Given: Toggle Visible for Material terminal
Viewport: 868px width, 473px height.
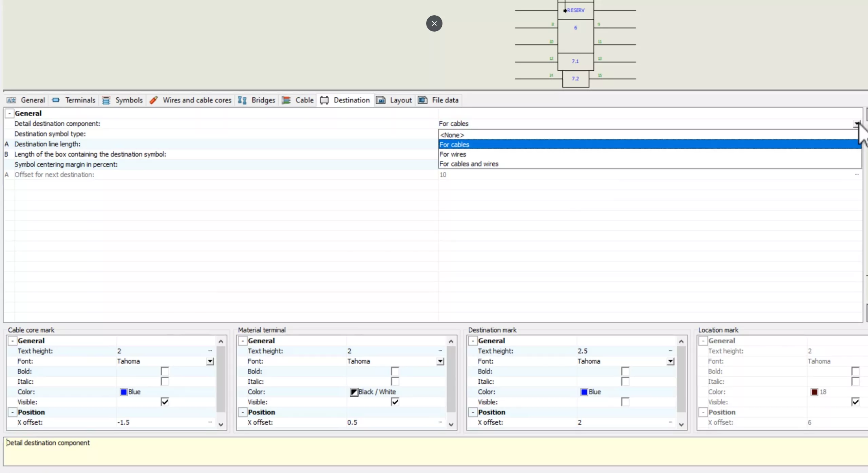Looking at the screenshot, I should click(395, 402).
